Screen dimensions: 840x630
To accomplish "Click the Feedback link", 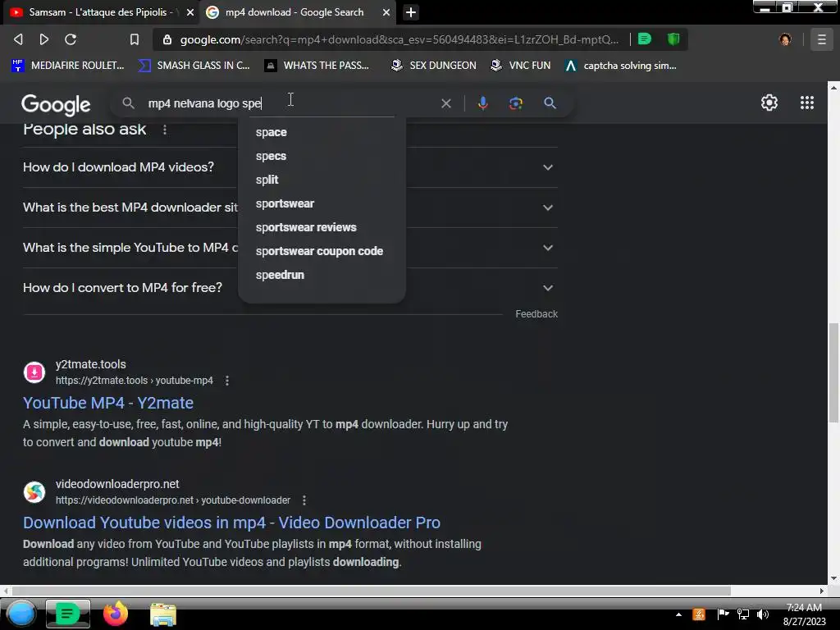I will (x=536, y=314).
